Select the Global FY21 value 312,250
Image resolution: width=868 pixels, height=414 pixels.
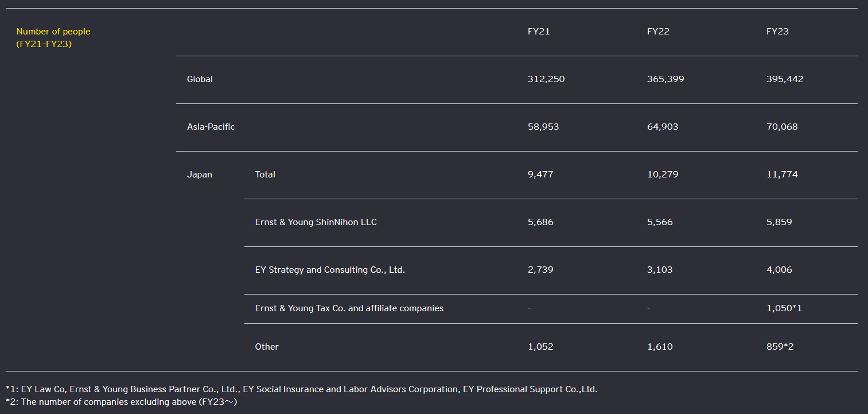(546, 79)
